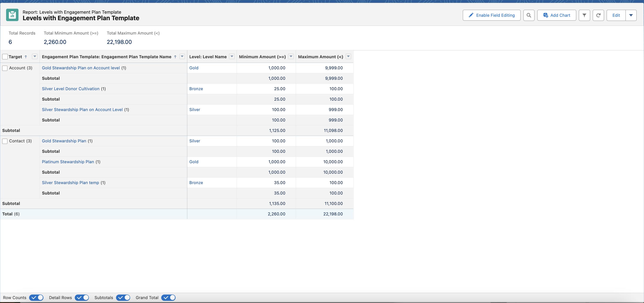Click the refresh/sync icon

click(x=598, y=15)
